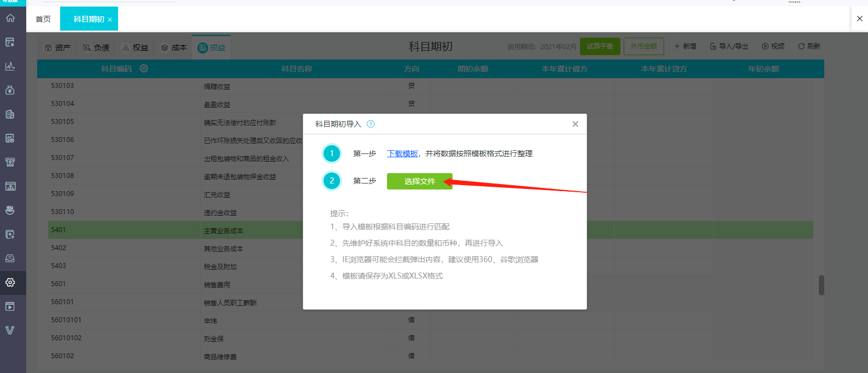Open the money bag icon in sidebar
This screenshot has height=373, width=868.
10,90
